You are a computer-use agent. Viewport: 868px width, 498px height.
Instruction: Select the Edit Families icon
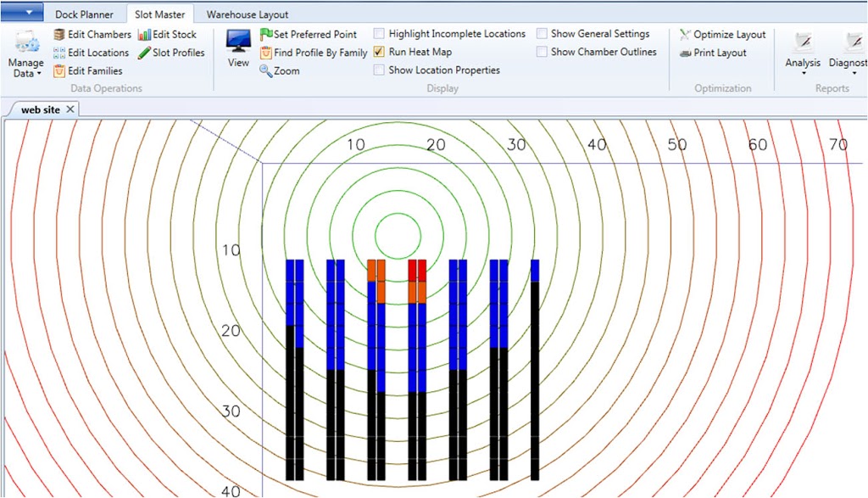59,71
